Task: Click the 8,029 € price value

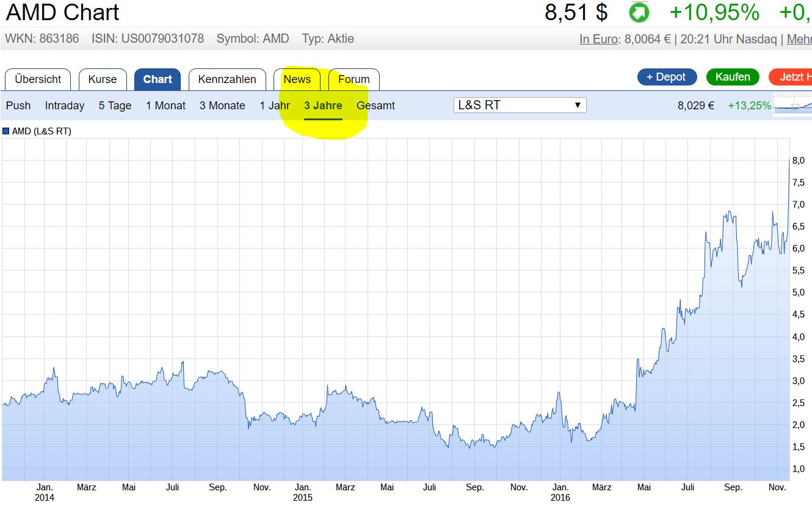Action: [696, 106]
